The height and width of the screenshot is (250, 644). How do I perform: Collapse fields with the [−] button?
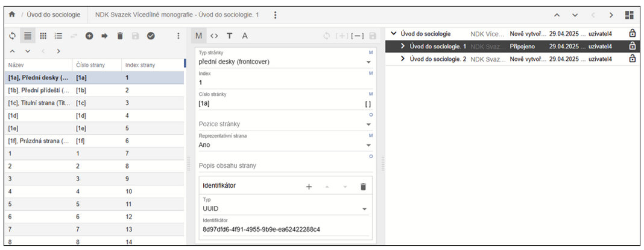point(358,36)
